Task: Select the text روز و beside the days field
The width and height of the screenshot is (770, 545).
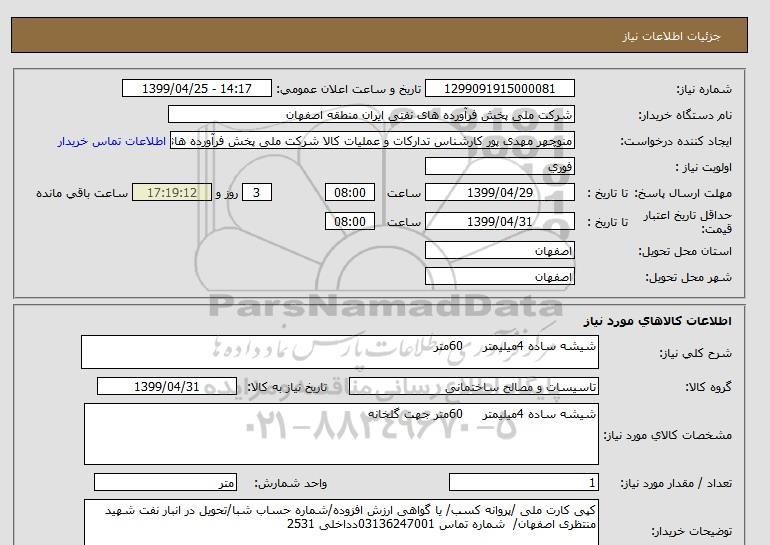Action: pos(227,193)
